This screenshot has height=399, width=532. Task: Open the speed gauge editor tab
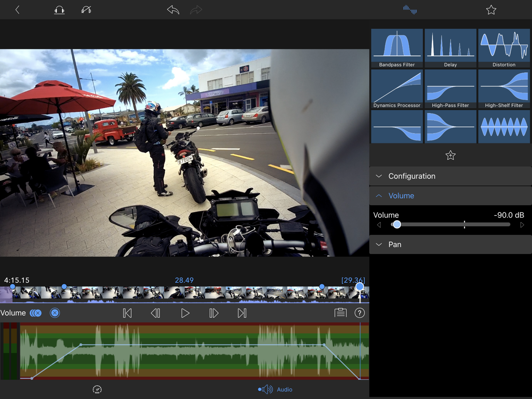point(97,389)
